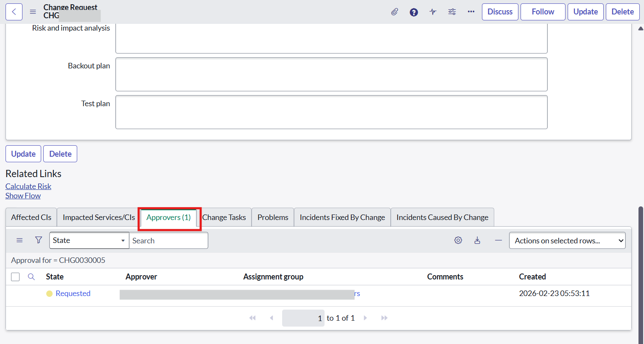The width and height of the screenshot is (644, 344).
Task: Open the personalize form sliders icon
Action: (452, 12)
